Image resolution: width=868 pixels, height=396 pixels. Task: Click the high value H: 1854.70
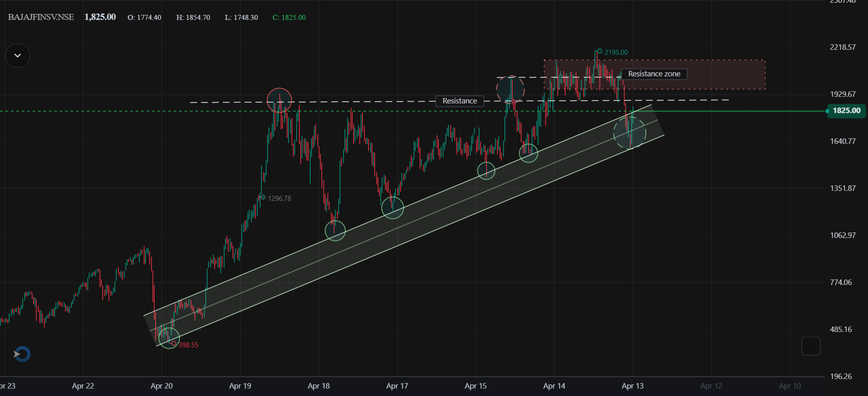193,18
